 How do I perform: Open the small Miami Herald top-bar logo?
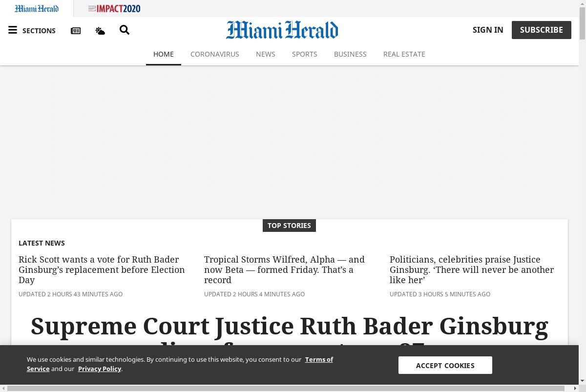37,8
